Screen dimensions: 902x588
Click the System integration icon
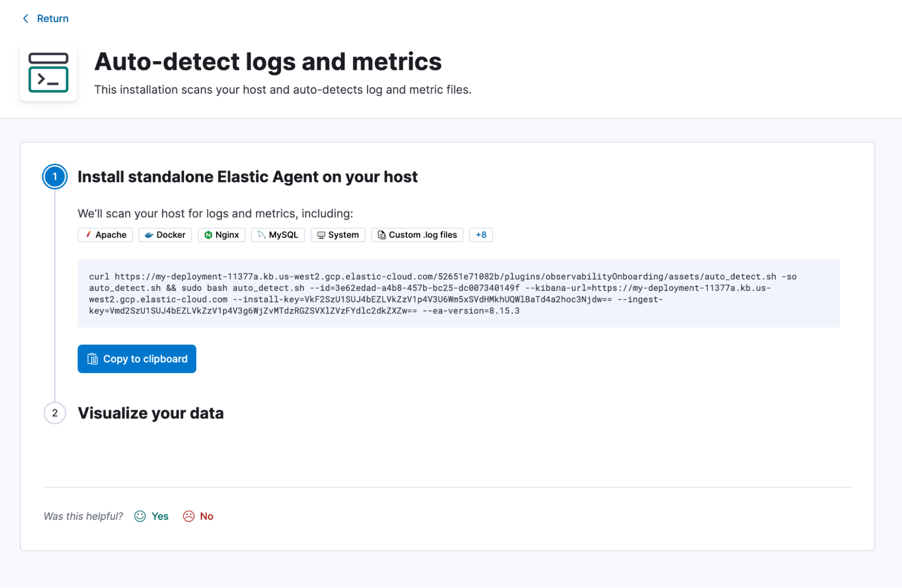coord(320,234)
